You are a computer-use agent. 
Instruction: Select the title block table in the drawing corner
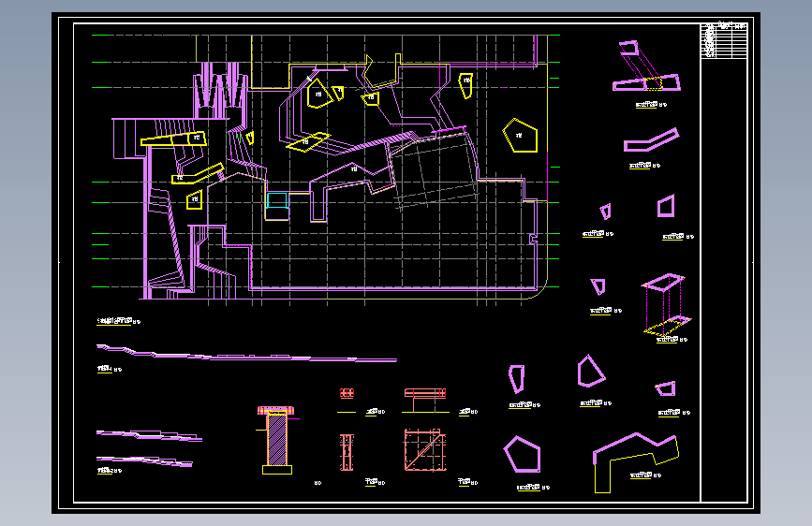(x=724, y=40)
